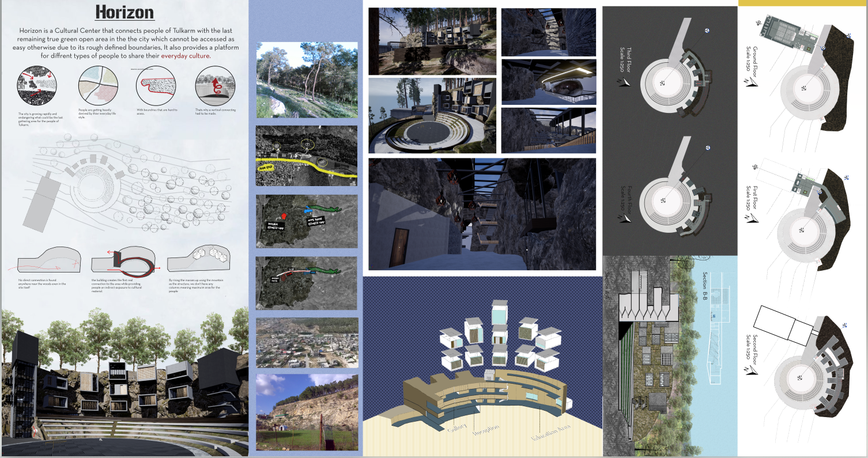This screenshot has height=458, width=868.
Task: Click the north arrow beside First Floor label
Action: click(750, 217)
